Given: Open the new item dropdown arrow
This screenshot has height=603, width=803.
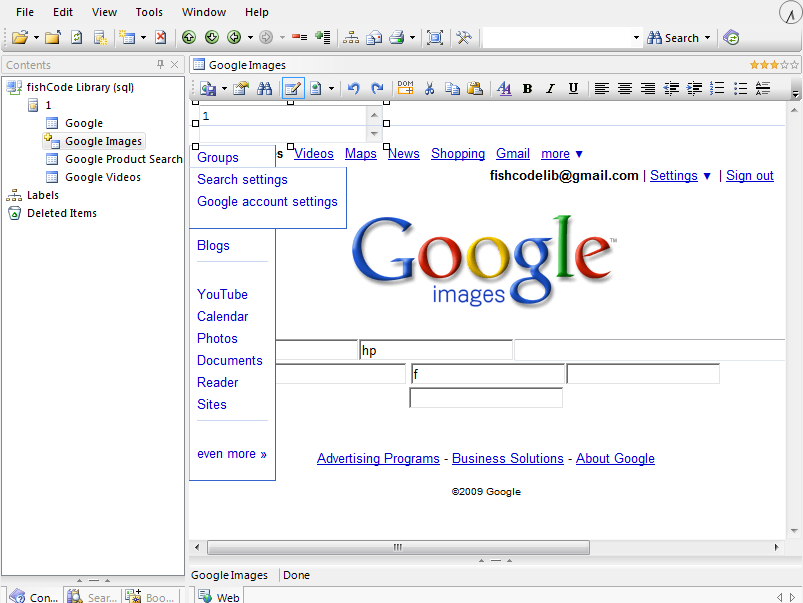Looking at the screenshot, I should point(143,37).
